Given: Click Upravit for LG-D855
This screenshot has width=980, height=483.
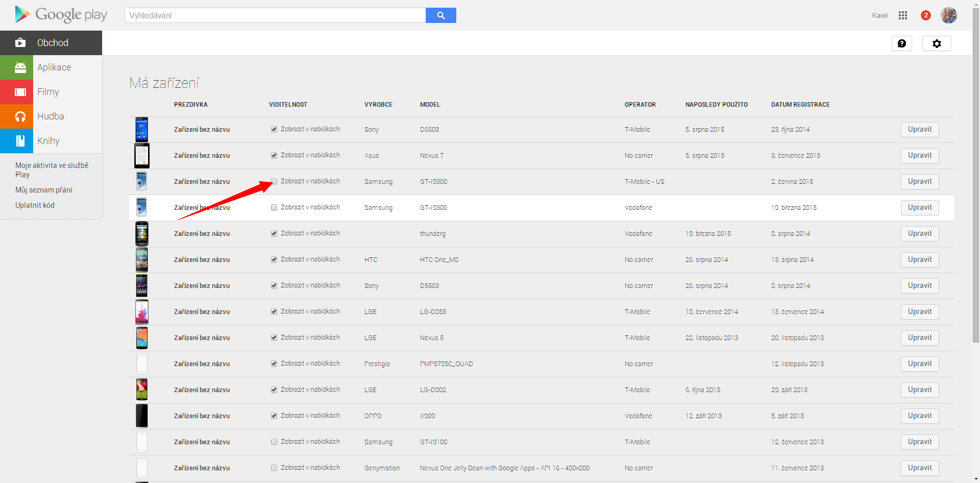Looking at the screenshot, I should pos(920,312).
